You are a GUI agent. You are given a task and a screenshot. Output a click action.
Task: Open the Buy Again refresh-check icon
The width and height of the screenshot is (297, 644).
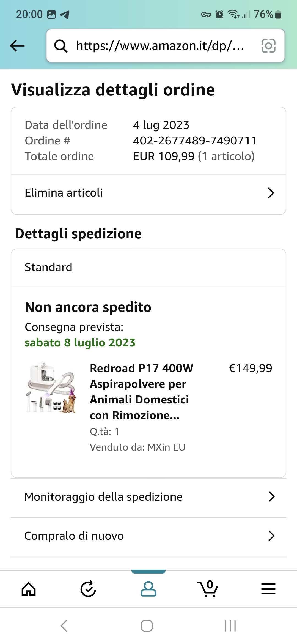pos(88,589)
